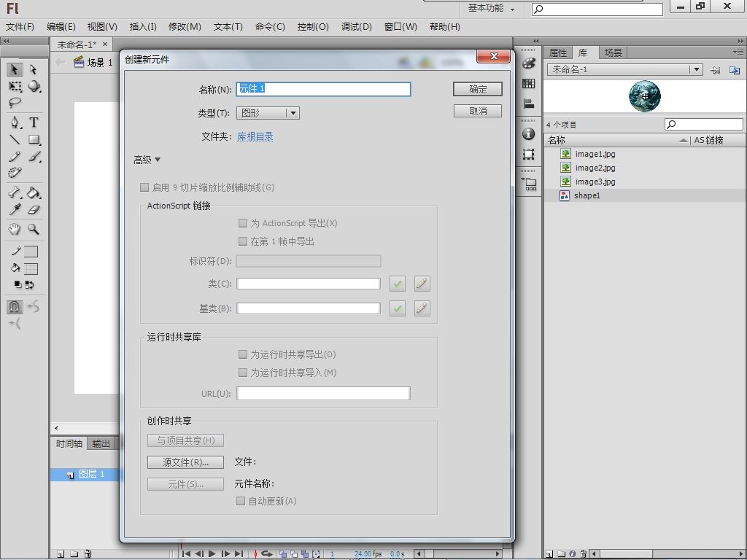
Task: Click the stroke color swatch in toolbar
Action: coord(31,251)
